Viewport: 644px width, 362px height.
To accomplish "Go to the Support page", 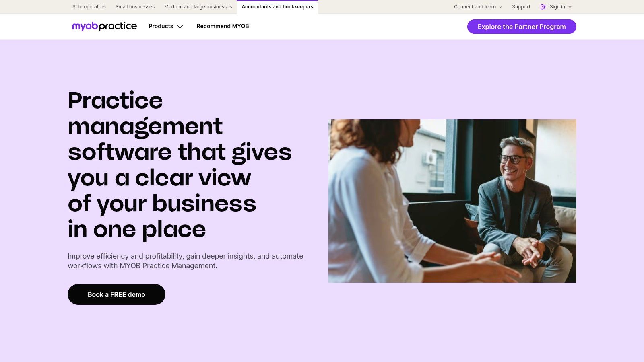I will [521, 7].
